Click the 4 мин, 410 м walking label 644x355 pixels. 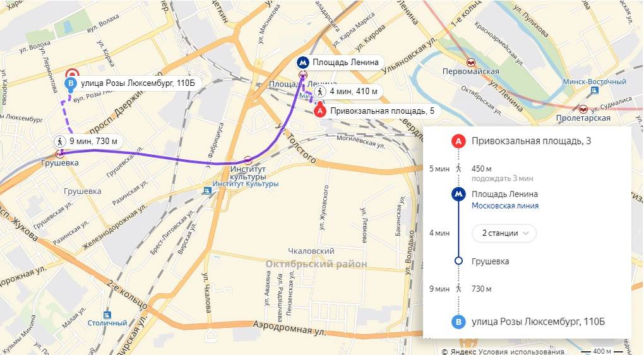coord(349,91)
